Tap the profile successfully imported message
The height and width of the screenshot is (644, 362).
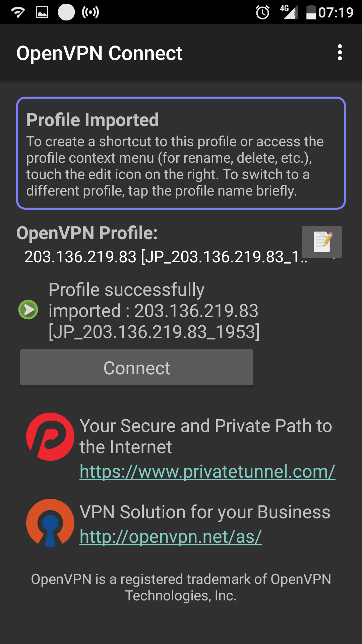[x=154, y=311]
